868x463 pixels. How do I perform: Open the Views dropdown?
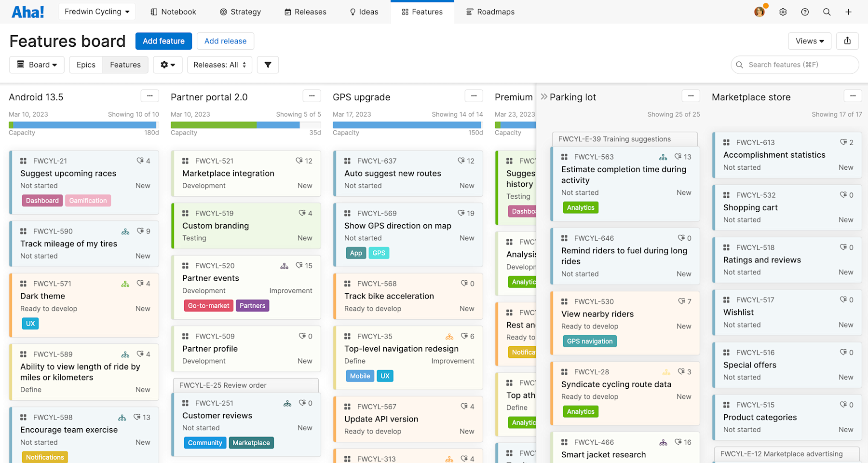(809, 41)
